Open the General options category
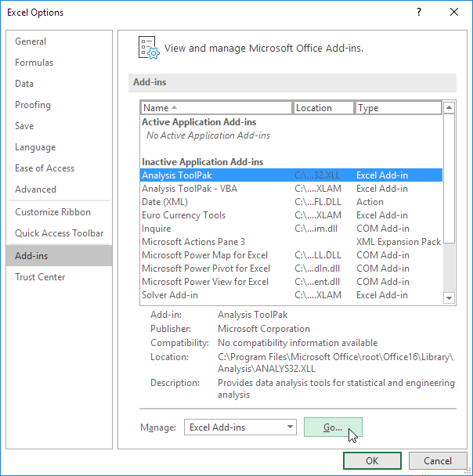This screenshot has width=473, height=476. (31, 41)
